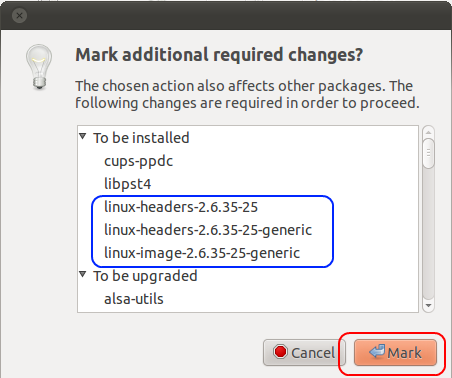
Task: Click the red stop icon on Cancel
Action: [x=280, y=352]
